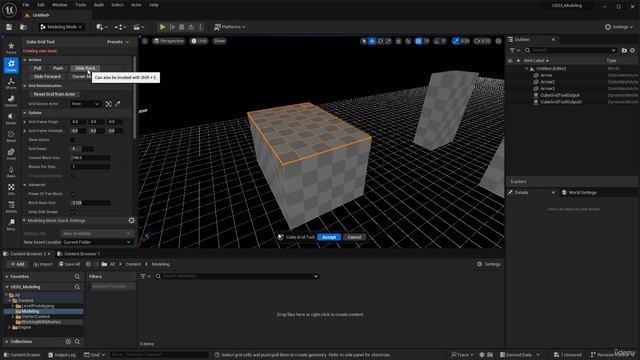This screenshot has width=640, height=360.
Task: Click the Pull action button
Action: tap(37, 68)
